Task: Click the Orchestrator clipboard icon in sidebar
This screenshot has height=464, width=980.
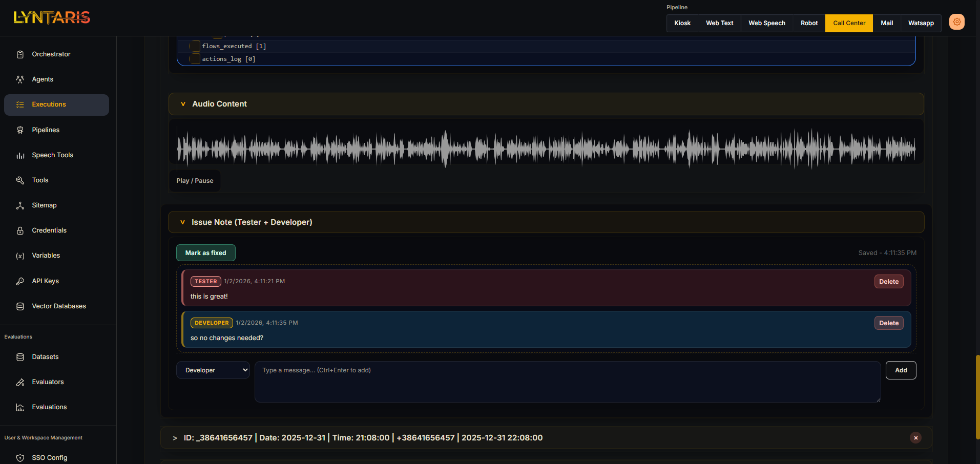Action: coord(20,54)
